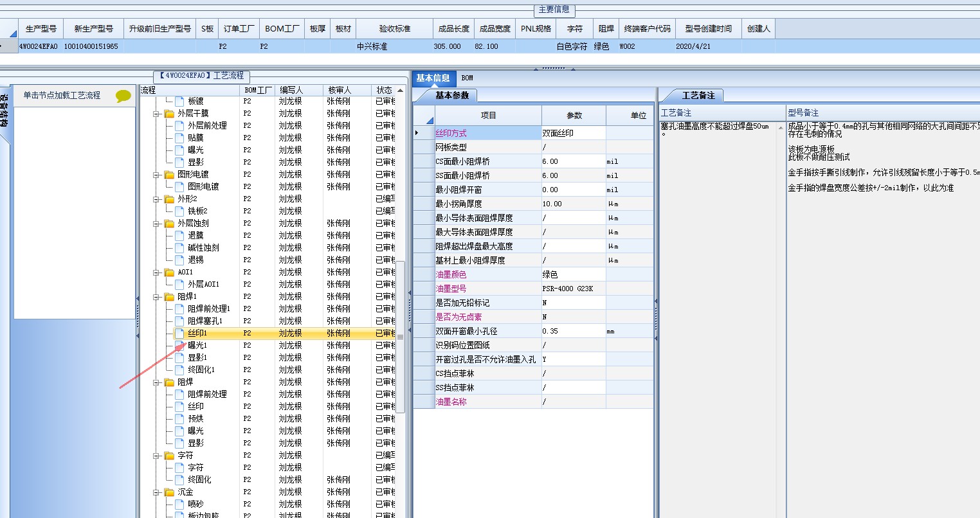This screenshot has width=980, height=518.
Task: Click the document icon beside 显影1
Action: 180,357
